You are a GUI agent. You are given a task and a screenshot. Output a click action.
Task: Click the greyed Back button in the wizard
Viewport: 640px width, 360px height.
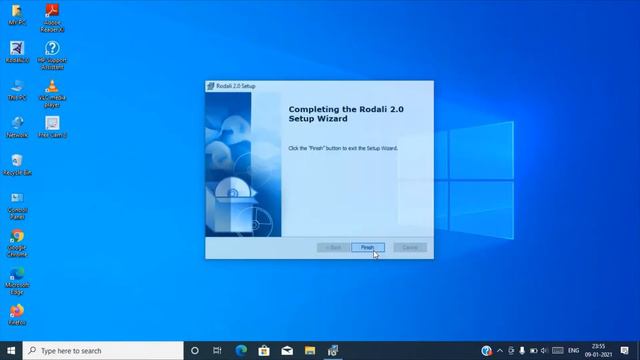pyautogui.click(x=333, y=247)
